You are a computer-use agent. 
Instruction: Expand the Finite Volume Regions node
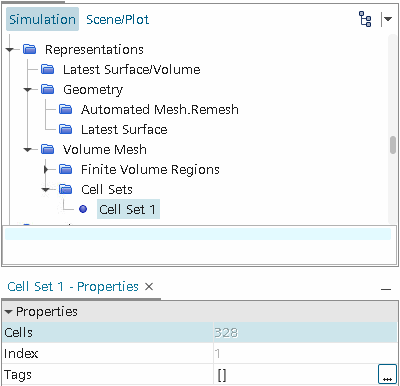[46, 169]
